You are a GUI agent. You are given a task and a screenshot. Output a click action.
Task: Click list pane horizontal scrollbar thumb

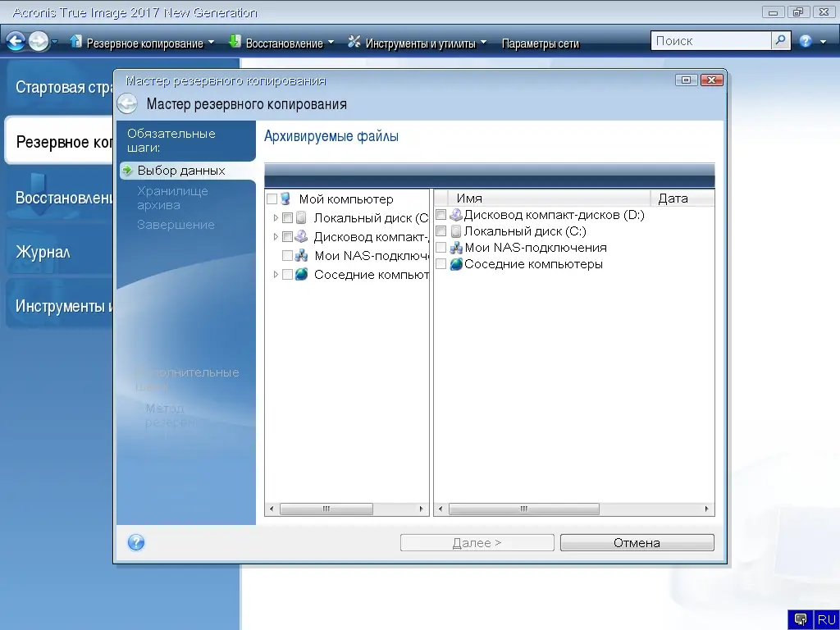click(524, 509)
